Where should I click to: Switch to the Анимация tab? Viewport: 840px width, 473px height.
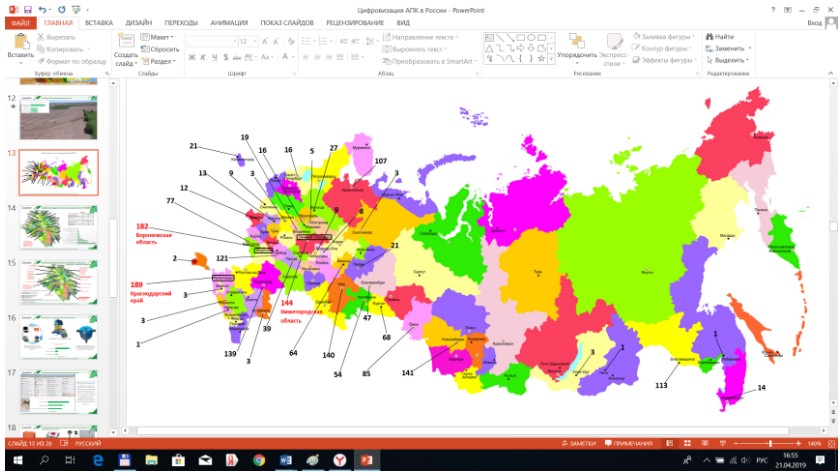(229, 22)
